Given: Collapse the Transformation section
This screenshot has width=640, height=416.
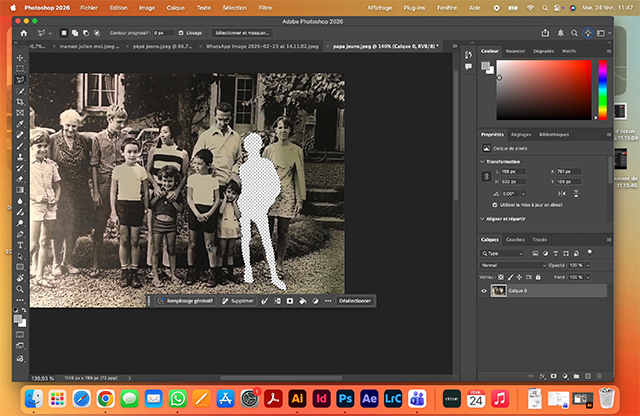Looking at the screenshot, I should [482, 162].
